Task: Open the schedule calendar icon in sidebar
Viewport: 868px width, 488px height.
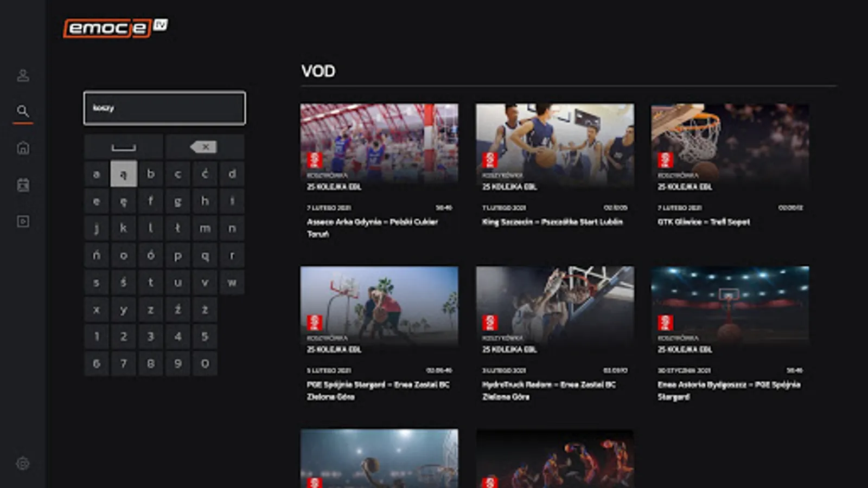Action: tap(23, 185)
